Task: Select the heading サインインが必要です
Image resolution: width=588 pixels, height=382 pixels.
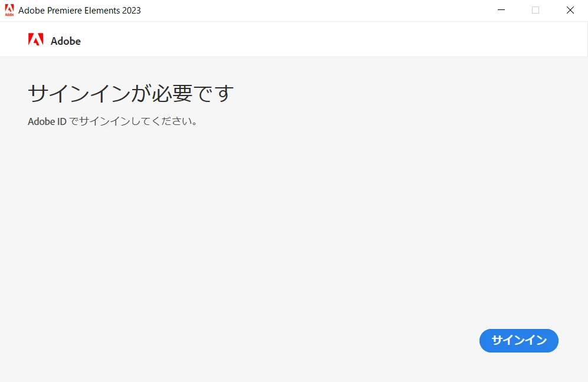Action: (130, 93)
